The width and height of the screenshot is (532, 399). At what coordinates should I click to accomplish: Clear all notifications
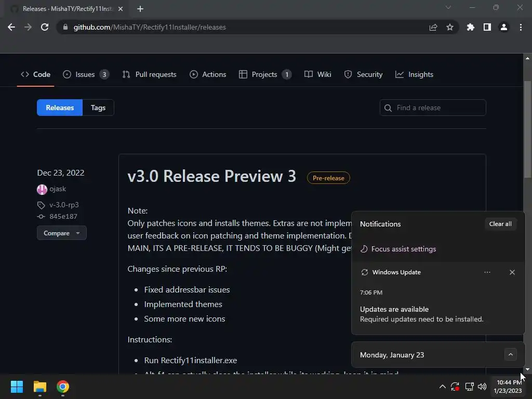click(500, 224)
